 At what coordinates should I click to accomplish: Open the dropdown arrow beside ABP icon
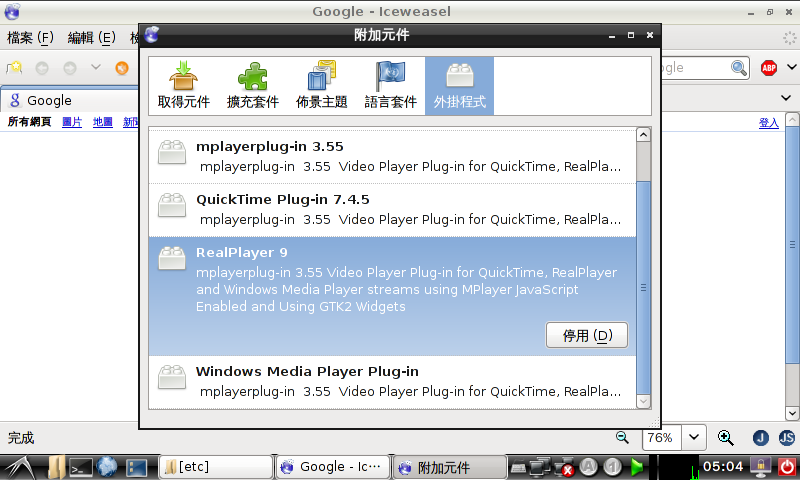coord(792,67)
